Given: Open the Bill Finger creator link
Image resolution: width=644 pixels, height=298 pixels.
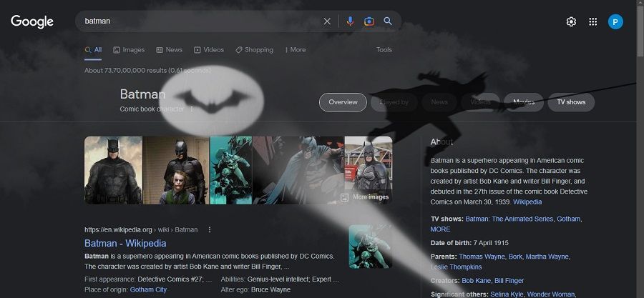Looking at the screenshot, I should [x=509, y=281].
